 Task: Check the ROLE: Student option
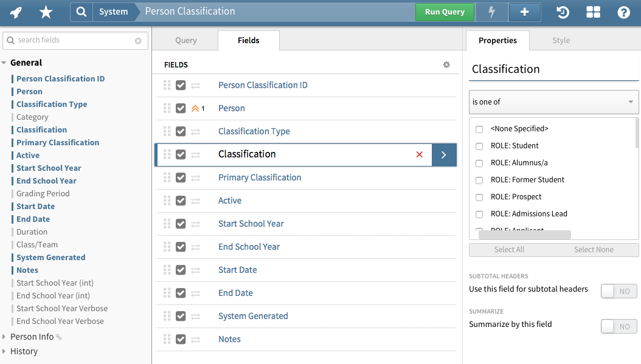tap(479, 145)
